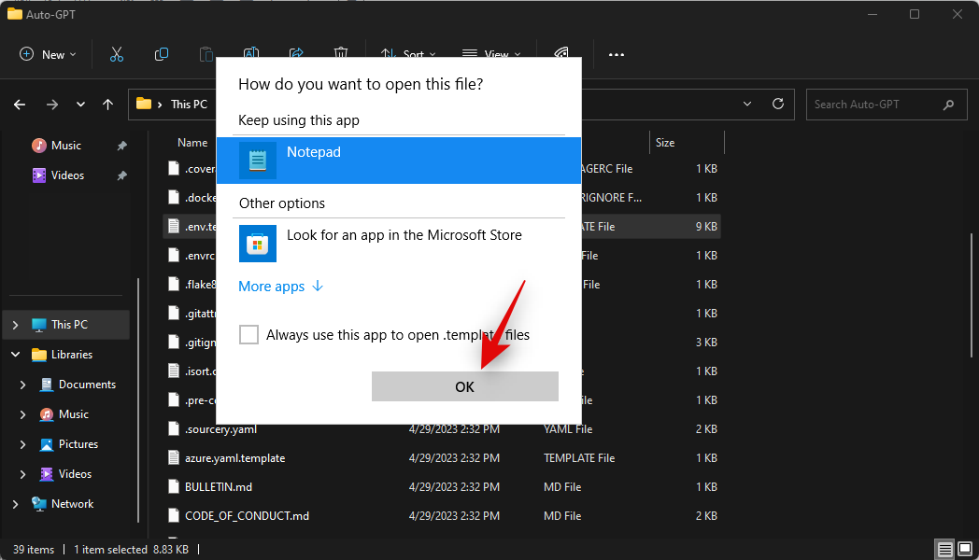Open Documents library in sidebar
The width and height of the screenshot is (979, 560).
click(87, 385)
